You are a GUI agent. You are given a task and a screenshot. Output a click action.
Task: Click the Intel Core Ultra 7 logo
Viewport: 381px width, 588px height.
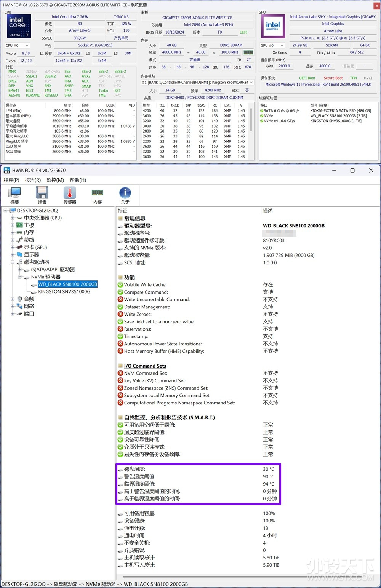pyautogui.click(x=19, y=26)
